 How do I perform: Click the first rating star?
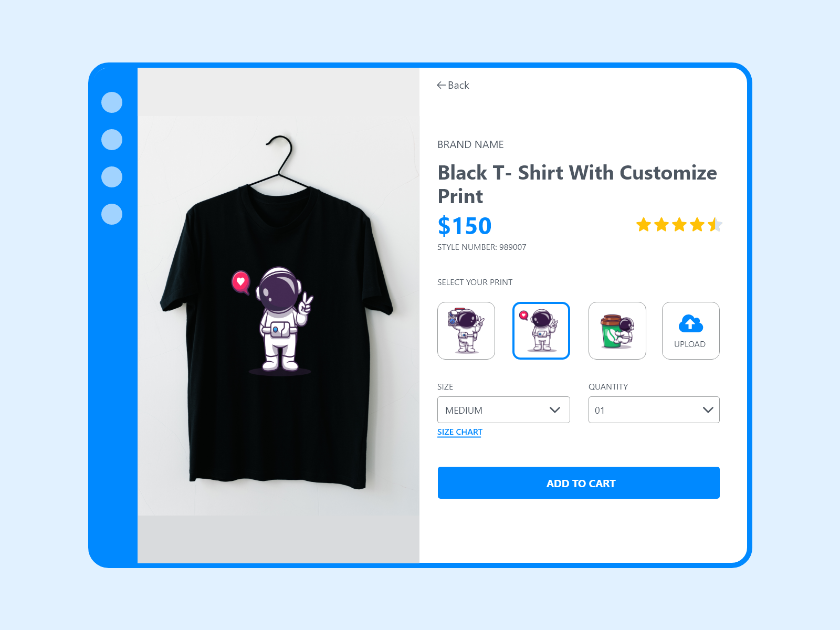point(644,225)
